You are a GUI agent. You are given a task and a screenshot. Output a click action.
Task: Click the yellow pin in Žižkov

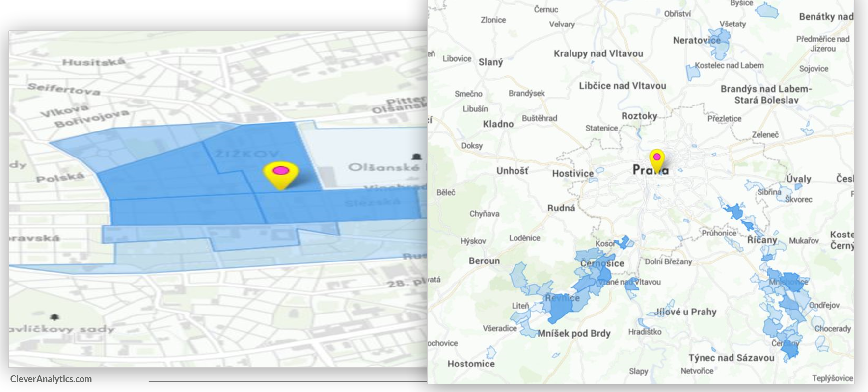280,174
